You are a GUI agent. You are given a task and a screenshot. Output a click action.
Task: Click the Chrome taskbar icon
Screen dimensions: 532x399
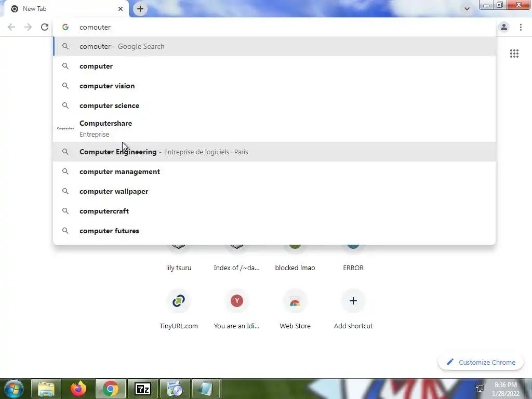(111, 389)
